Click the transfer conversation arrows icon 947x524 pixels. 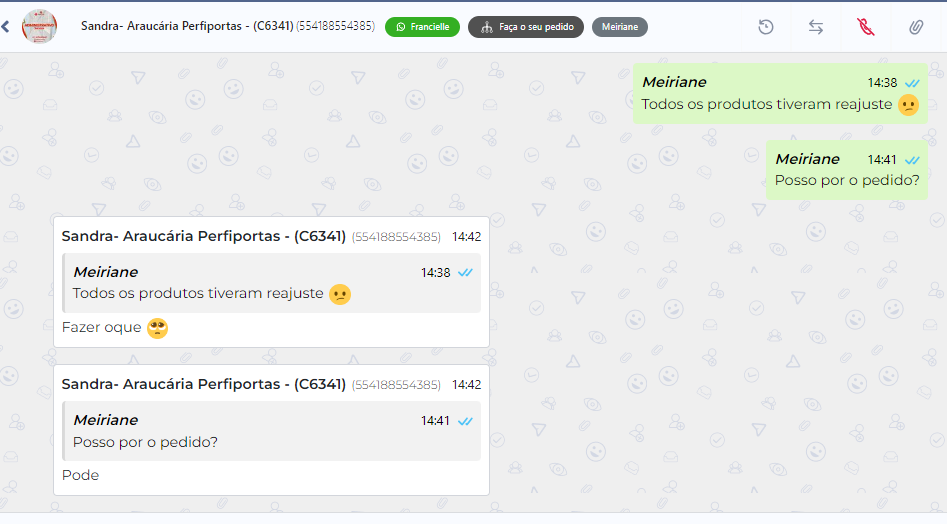816,27
